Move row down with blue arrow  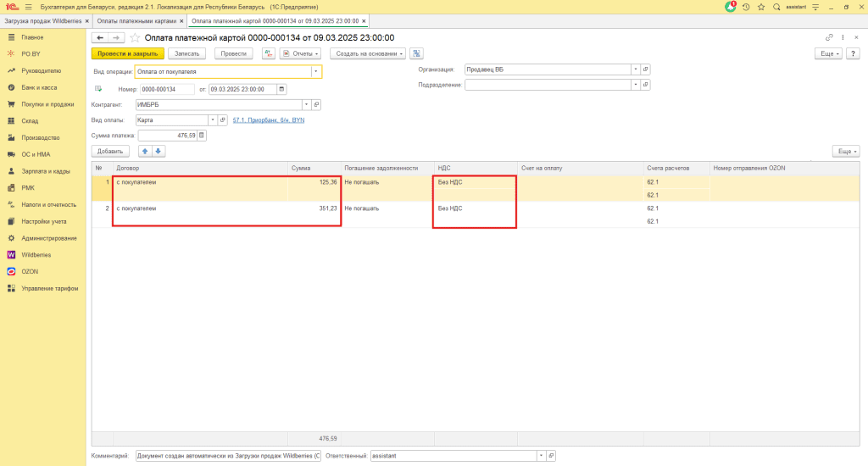(x=159, y=151)
